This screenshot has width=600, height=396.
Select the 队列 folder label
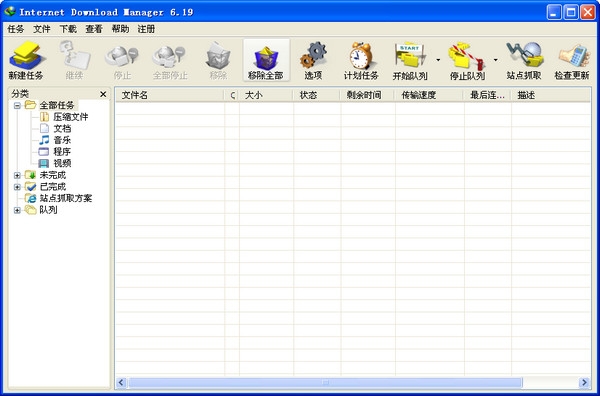pos(48,210)
